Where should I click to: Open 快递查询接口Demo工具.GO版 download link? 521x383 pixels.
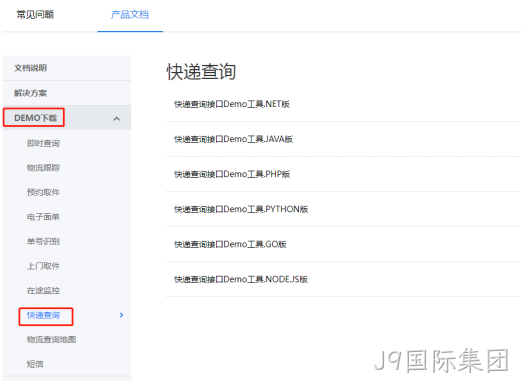click(230, 244)
